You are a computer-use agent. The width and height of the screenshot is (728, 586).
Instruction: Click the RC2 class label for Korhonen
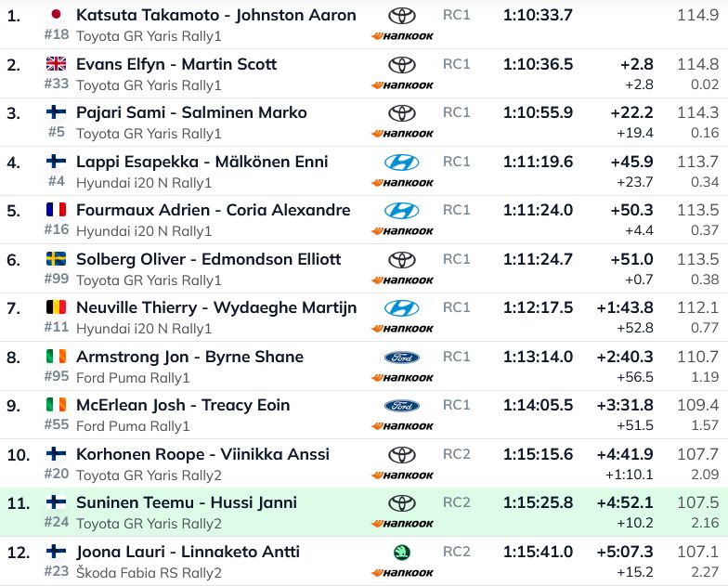pos(457,454)
